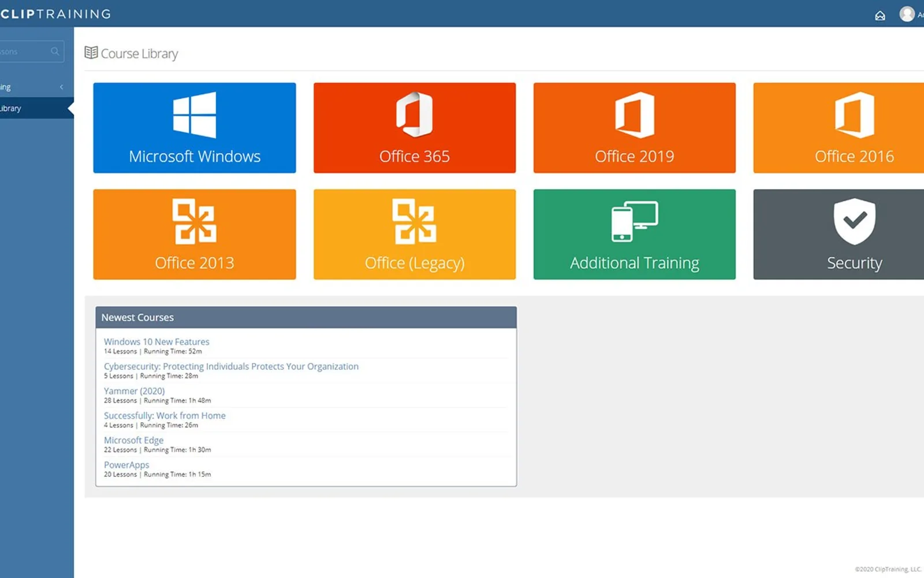
Task: Open the Office 365 course tile
Action: coord(415,128)
